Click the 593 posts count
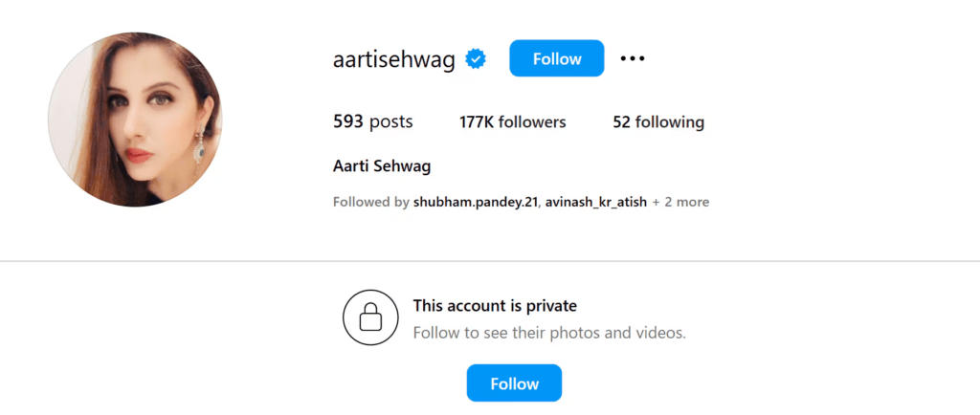980x415 pixels. tap(372, 122)
